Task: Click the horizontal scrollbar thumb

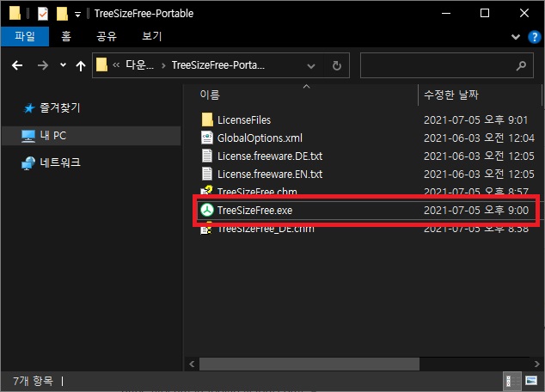Action: point(309,364)
